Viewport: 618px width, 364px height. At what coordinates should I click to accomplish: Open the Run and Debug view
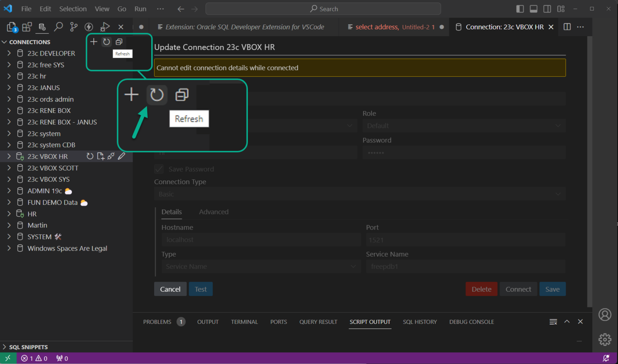(x=105, y=27)
